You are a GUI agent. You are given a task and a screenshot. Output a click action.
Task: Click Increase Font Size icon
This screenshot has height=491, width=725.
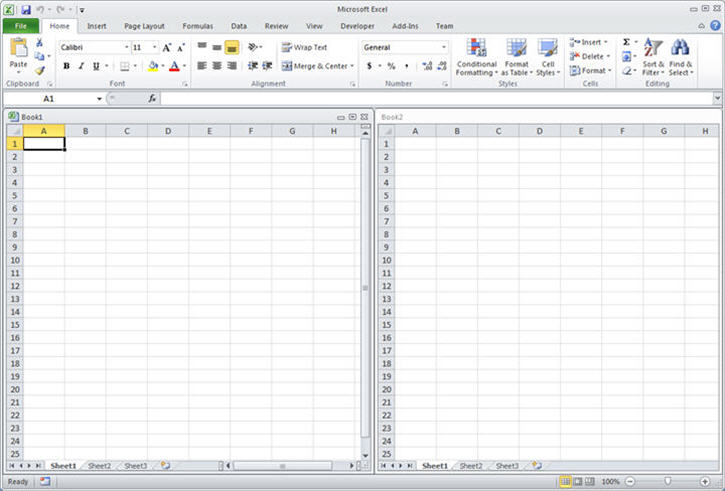pyautogui.click(x=166, y=48)
